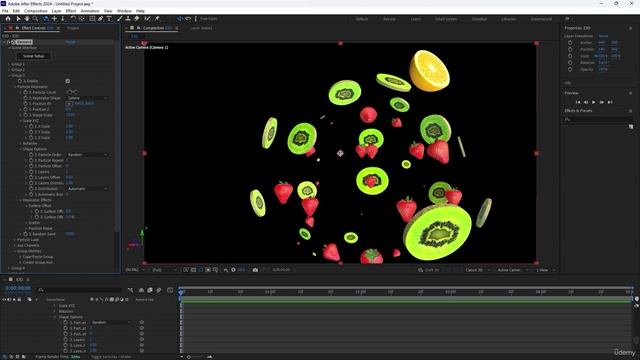The height and width of the screenshot is (360, 640).
Task: Jump to first frame in Preview panel
Action: [x=578, y=102]
